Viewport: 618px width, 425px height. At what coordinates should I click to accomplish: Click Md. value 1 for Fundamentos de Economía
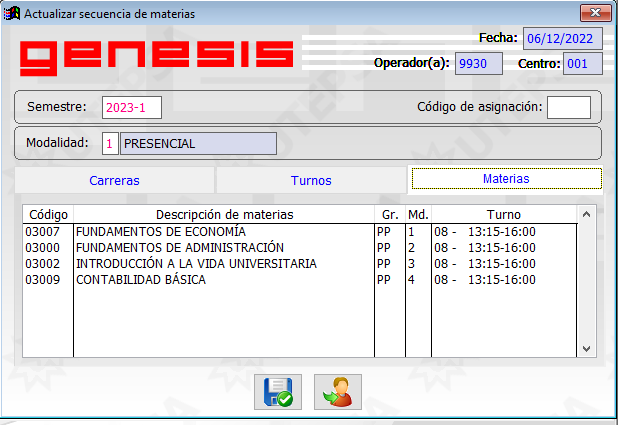[411, 232]
